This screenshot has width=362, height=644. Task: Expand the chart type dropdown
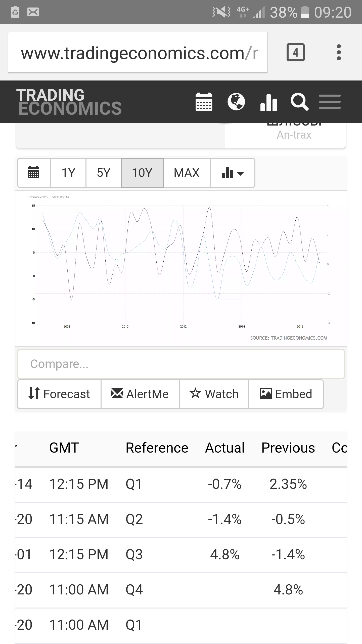(x=233, y=173)
